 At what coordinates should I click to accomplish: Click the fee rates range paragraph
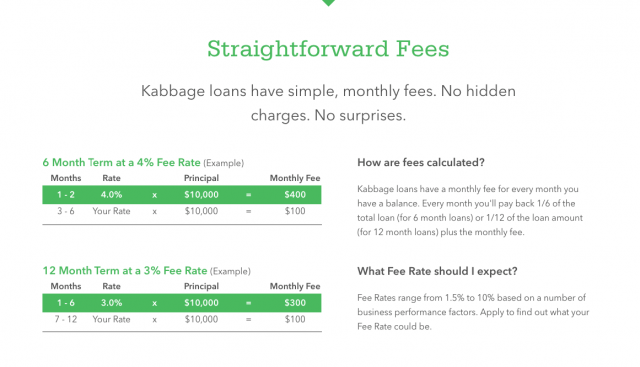473,312
